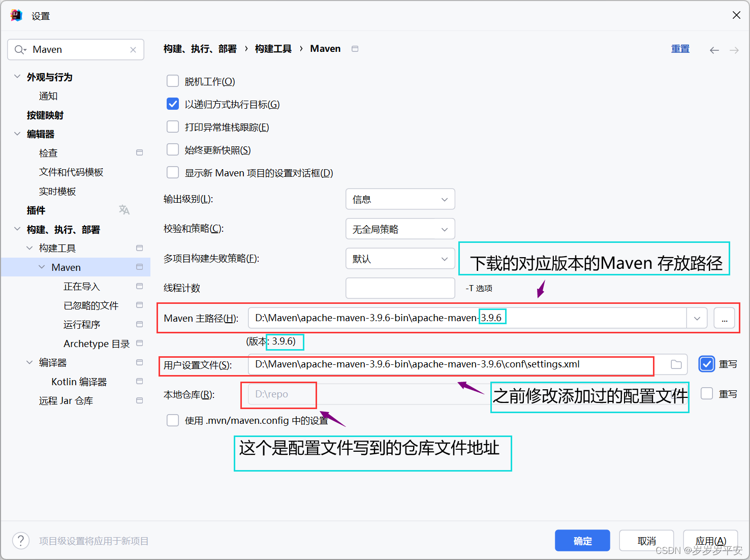This screenshot has height=560, width=750.
Task: Click the project icon beside 已忽略的文件
Action: (x=140, y=305)
